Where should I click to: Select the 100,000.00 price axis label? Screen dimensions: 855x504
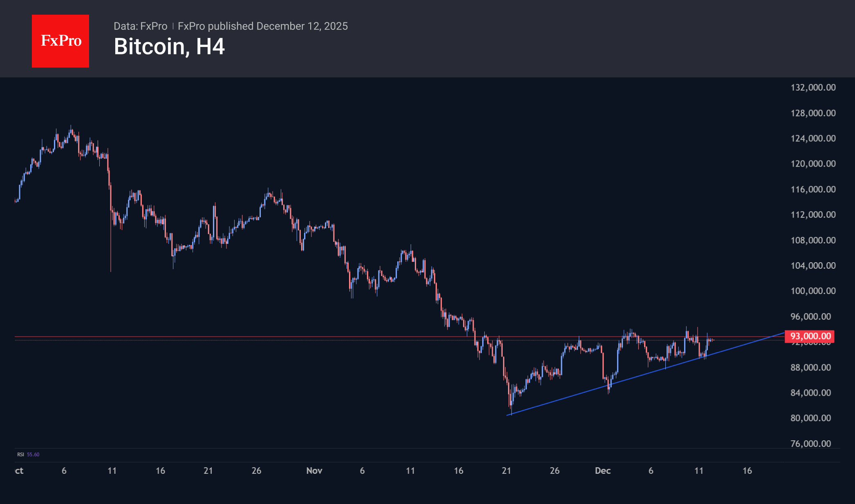point(813,291)
